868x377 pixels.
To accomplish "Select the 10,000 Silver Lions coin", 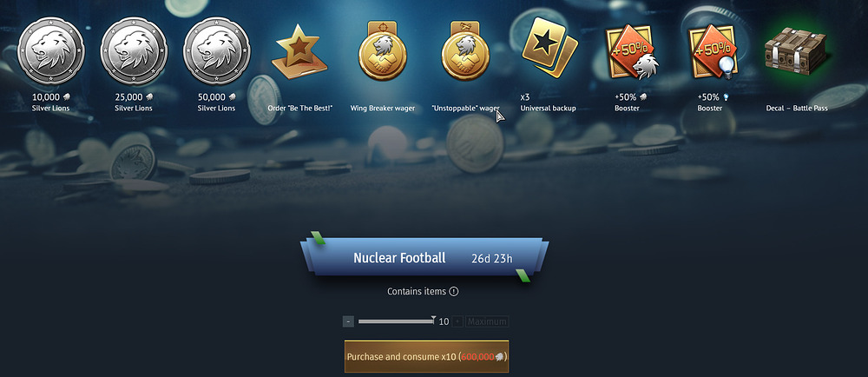I will (51, 51).
